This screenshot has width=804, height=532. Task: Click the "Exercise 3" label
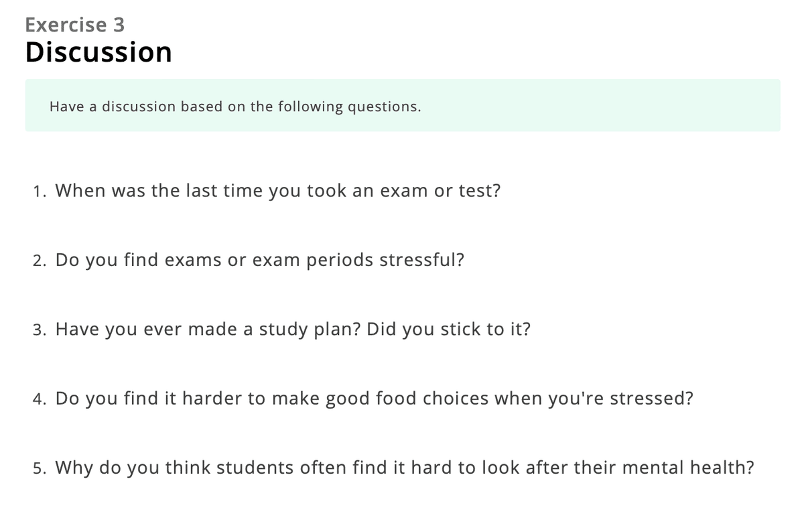[75, 25]
